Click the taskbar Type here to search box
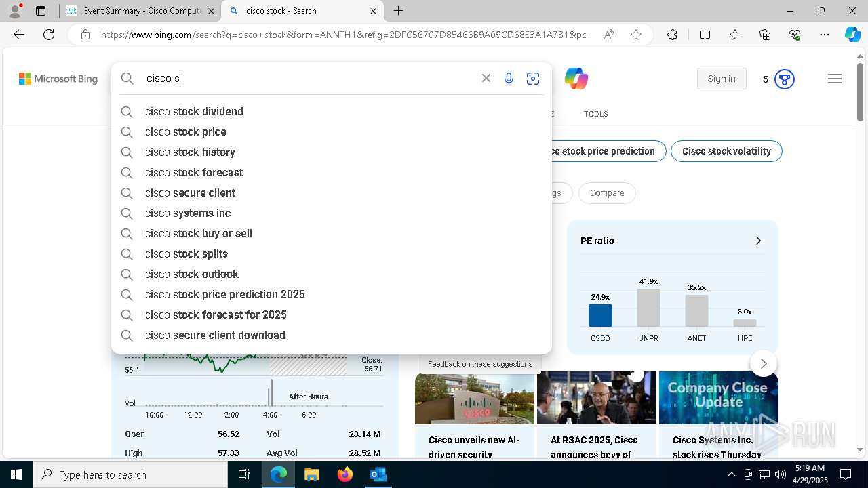868x488 pixels. pyautogui.click(x=130, y=474)
